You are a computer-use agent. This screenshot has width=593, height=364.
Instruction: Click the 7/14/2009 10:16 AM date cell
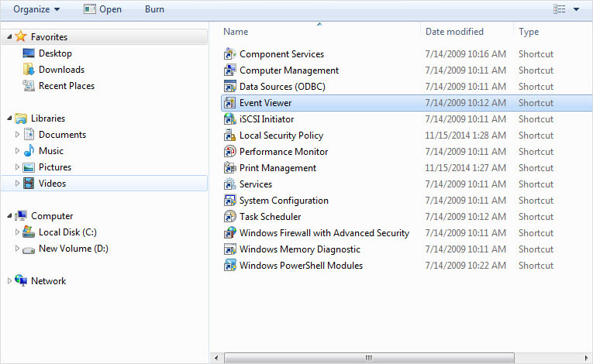(465, 54)
